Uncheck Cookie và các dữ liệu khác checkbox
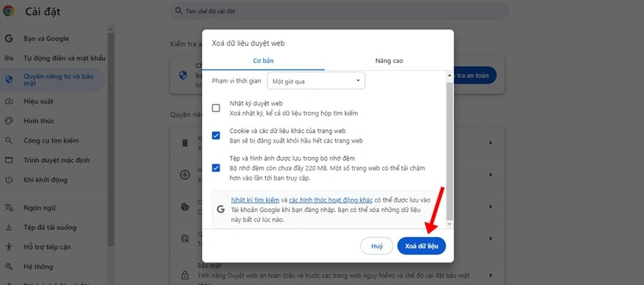 click(x=216, y=136)
